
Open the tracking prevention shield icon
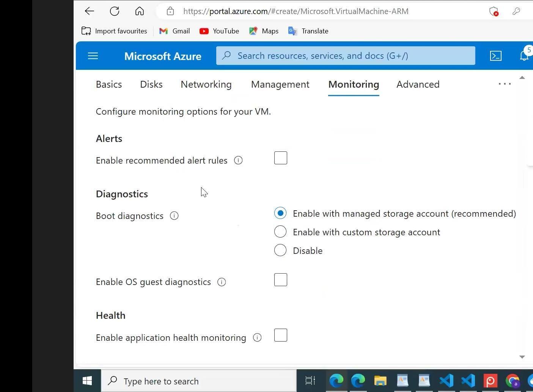494,11
